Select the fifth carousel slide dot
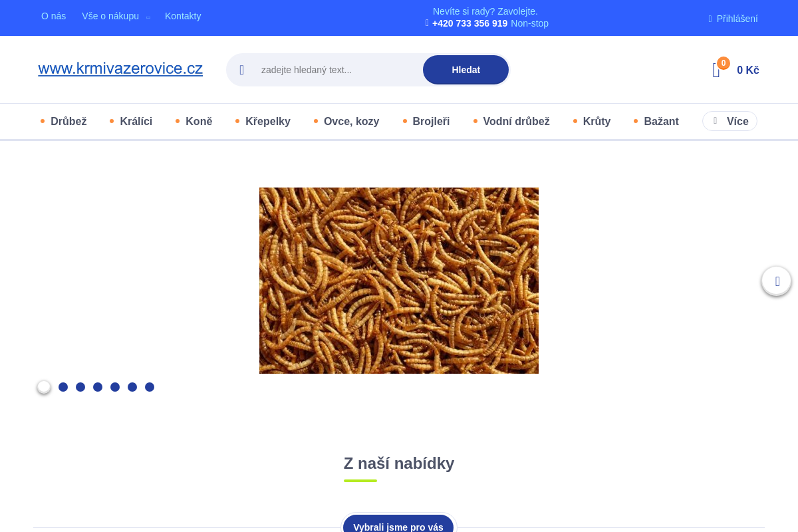Viewport: 798px width, 532px height. [x=115, y=387]
